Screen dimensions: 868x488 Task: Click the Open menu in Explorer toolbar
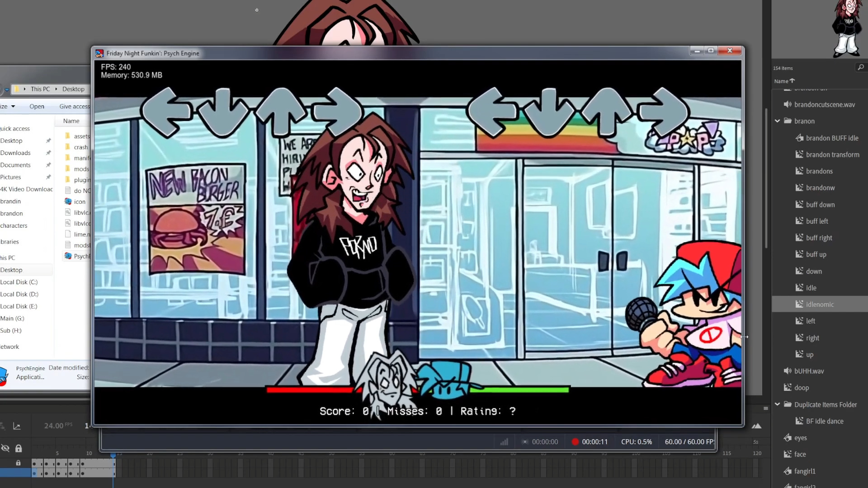click(x=37, y=107)
